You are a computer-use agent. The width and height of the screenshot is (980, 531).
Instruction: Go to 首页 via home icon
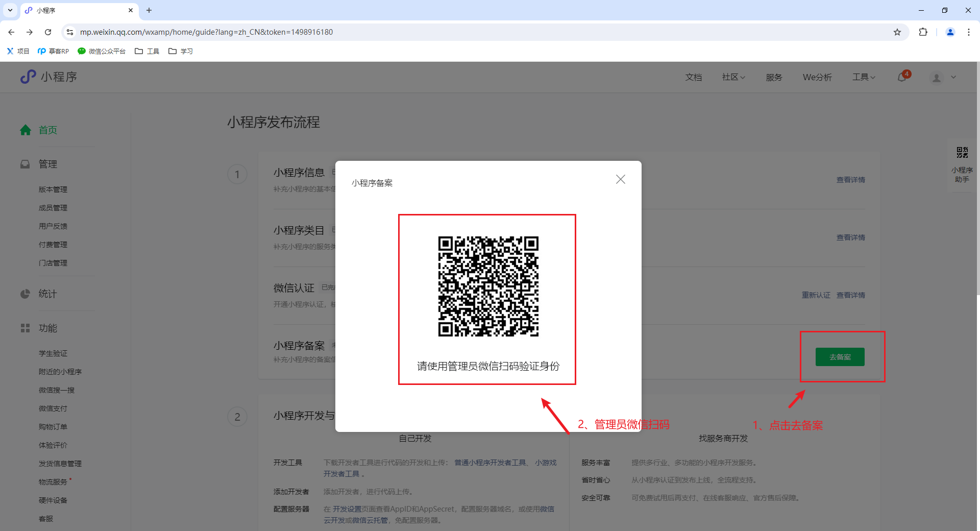pyautogui.click(x=26, y=130)
